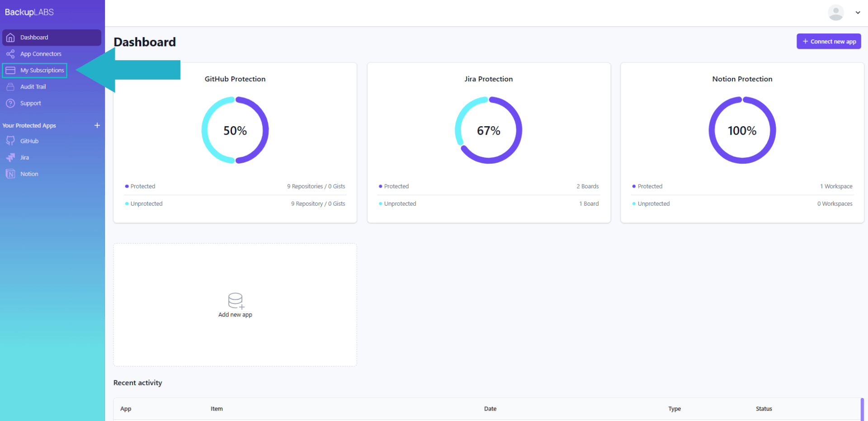
Task: Click the '9 Repository / 0 Gists' text
Action: (x=318, y=204)
